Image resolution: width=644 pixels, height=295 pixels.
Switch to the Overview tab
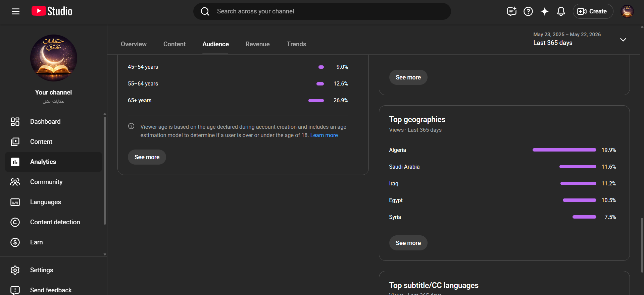pyautogui.click(x=134, y=44)
